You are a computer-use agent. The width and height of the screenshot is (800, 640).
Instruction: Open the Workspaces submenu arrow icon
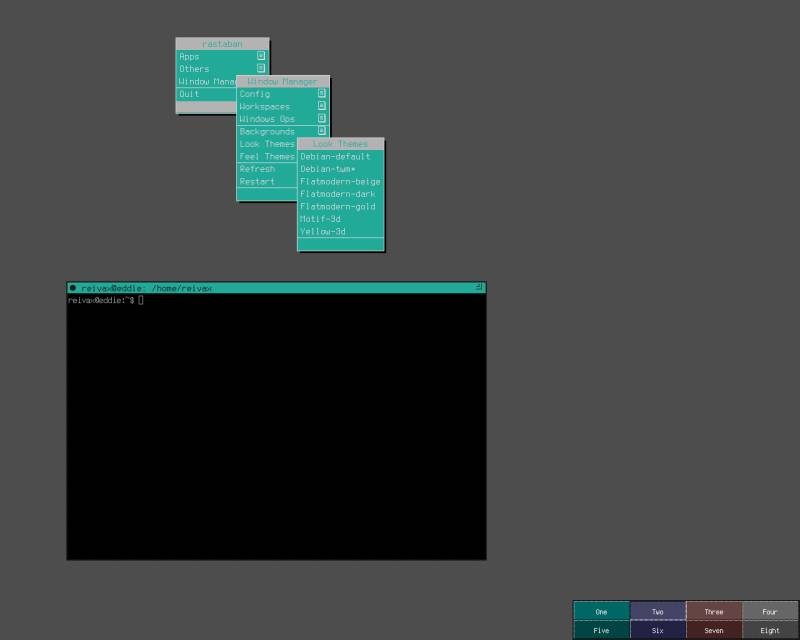[320, 106]
